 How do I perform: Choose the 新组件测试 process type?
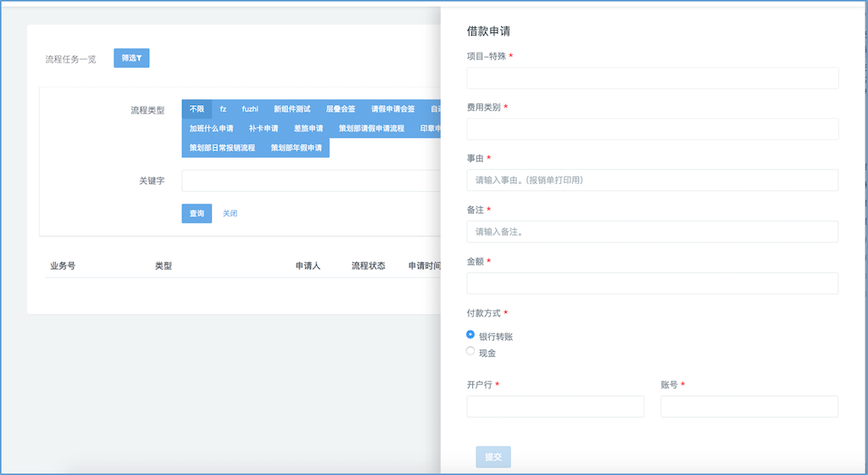click(292, 109)
